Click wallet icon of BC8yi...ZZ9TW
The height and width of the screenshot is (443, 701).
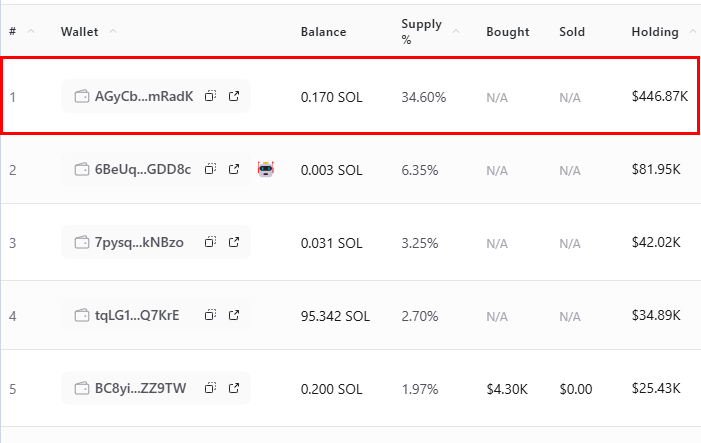[82, 388]
